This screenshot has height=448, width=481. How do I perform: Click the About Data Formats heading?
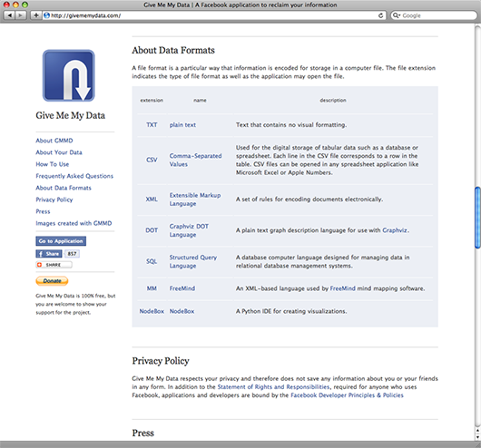tap(173, 50)
